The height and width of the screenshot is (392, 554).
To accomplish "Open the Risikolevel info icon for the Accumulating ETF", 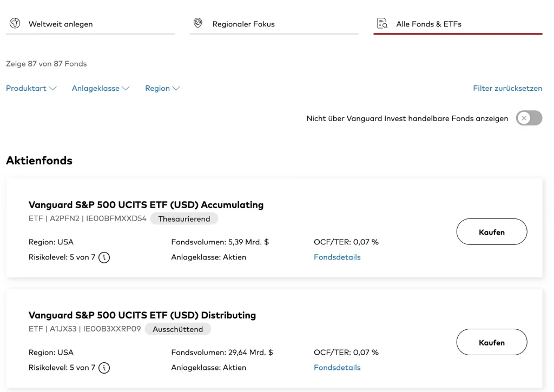I will [x=104, y=257].
